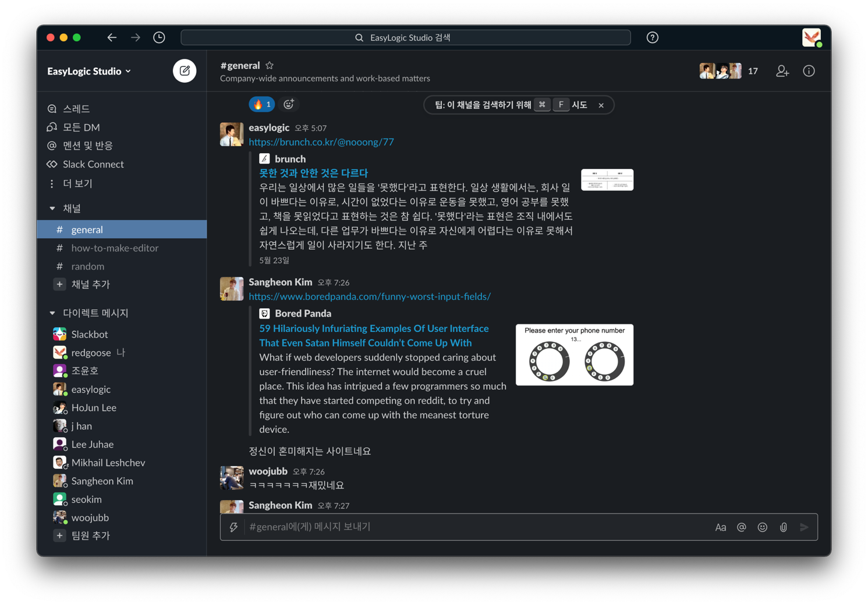The height and width of the screenshot is (605, 868).
Task: Star the #general channel
Action: click(270, 65)
